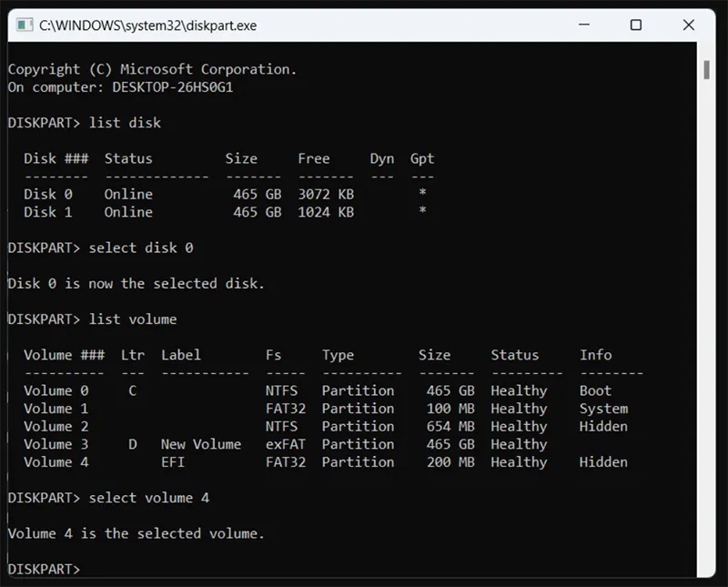Maximize the diskpart console window
Viewport: 728px width, 587px height.
pyautogui.click(x=636, y=25)
